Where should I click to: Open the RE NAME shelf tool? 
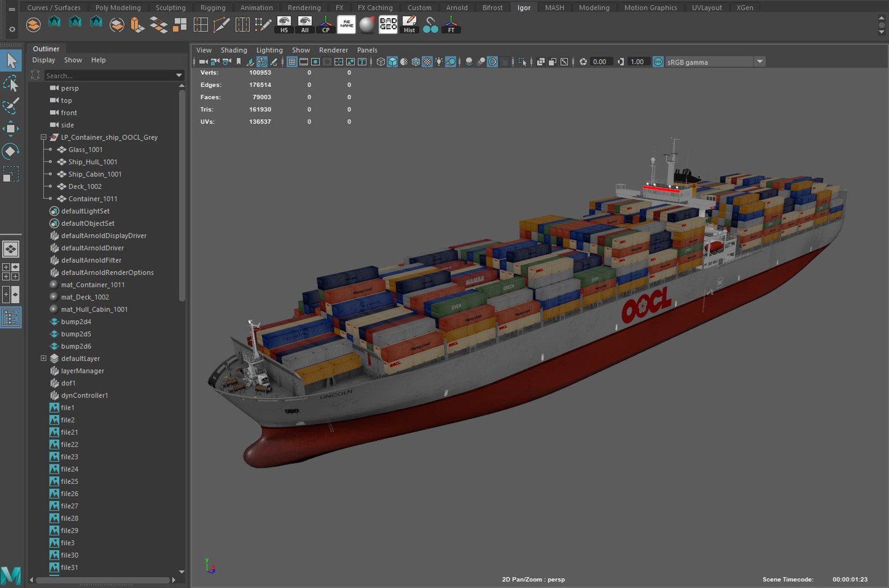(347, 24)
